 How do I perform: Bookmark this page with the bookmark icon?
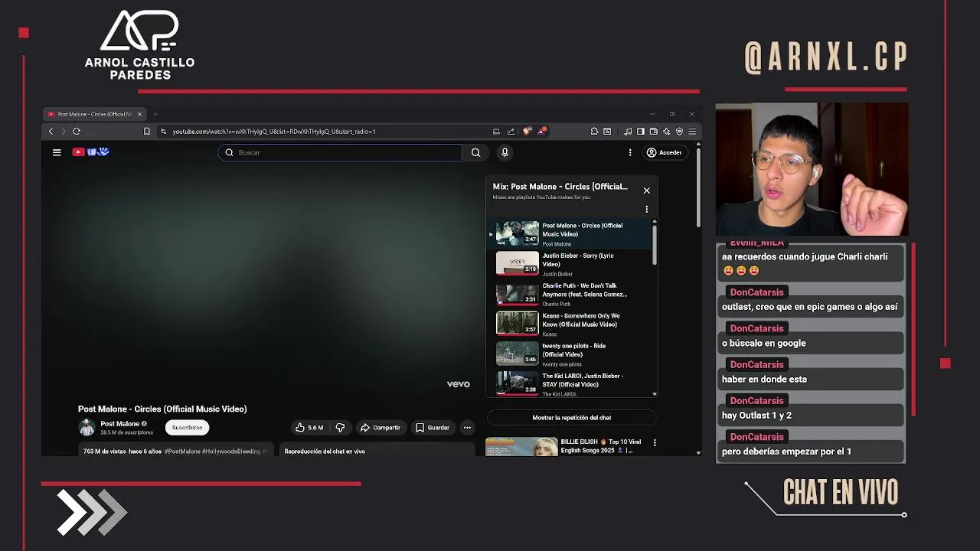click(x=146, y=132)
